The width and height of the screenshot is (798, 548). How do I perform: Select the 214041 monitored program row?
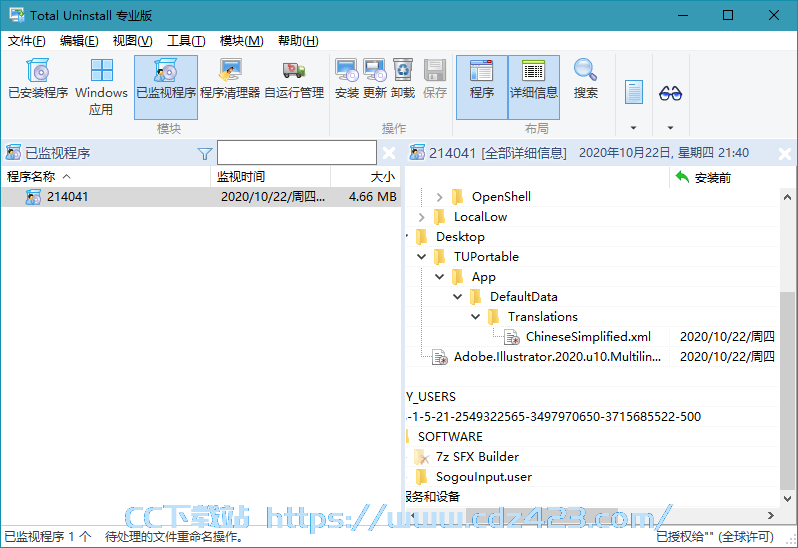(201, 197)
